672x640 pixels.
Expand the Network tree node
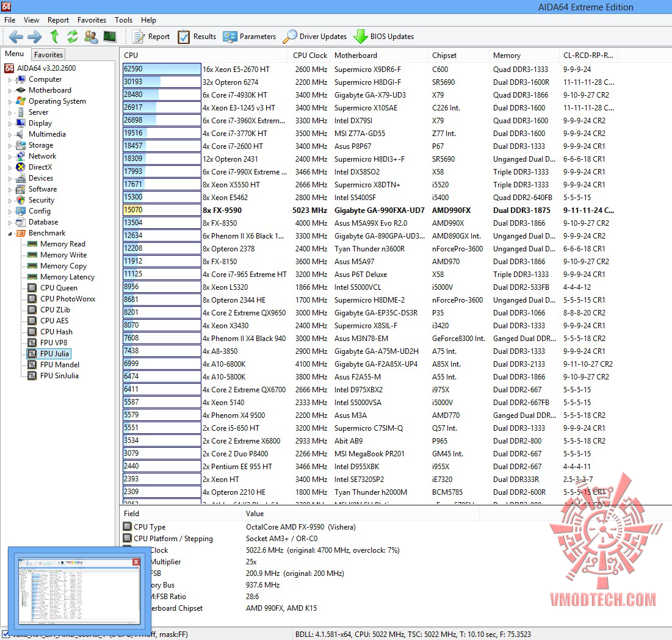(x=10, y=156)
